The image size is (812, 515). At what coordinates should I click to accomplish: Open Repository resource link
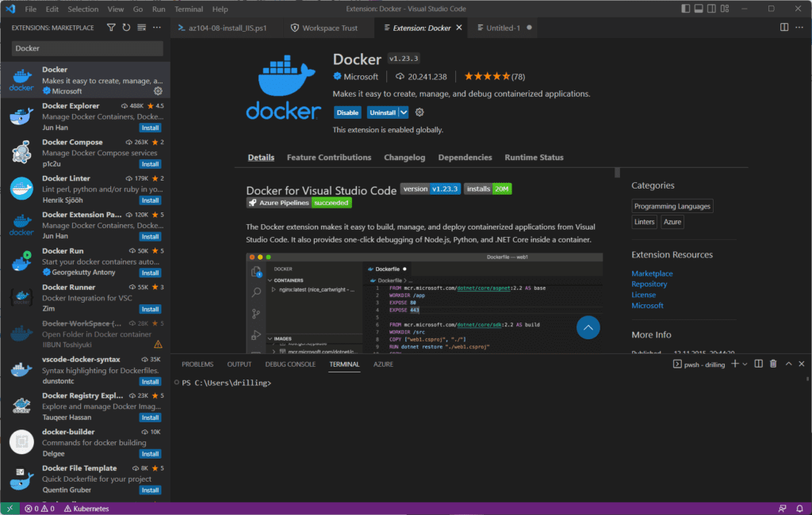coord(649,284)
